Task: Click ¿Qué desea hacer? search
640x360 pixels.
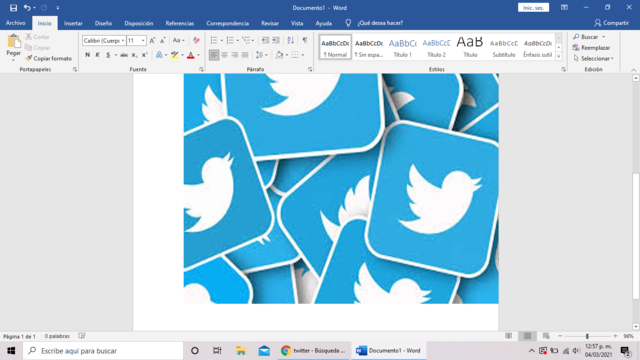Action: click(380, 23)
